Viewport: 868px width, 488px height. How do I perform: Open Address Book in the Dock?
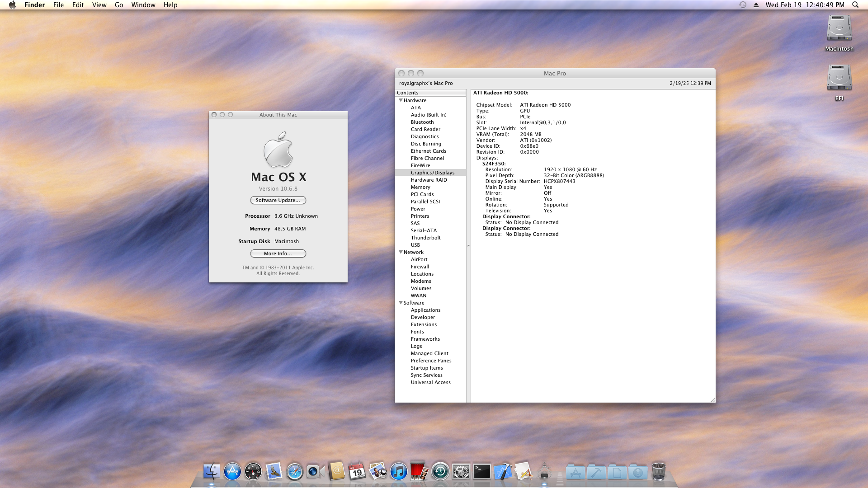(336, 472)
